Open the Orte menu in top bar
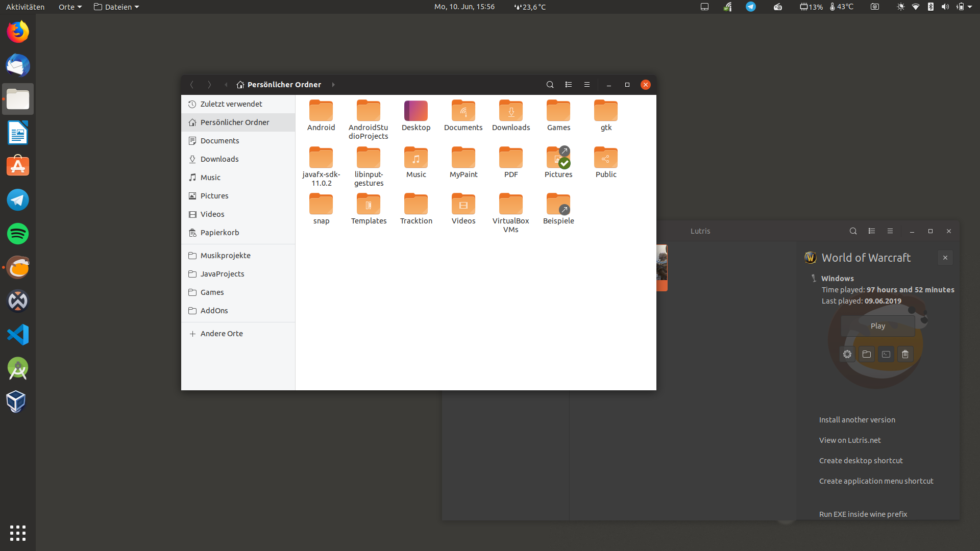980x551 pixels. pos(70,7)
